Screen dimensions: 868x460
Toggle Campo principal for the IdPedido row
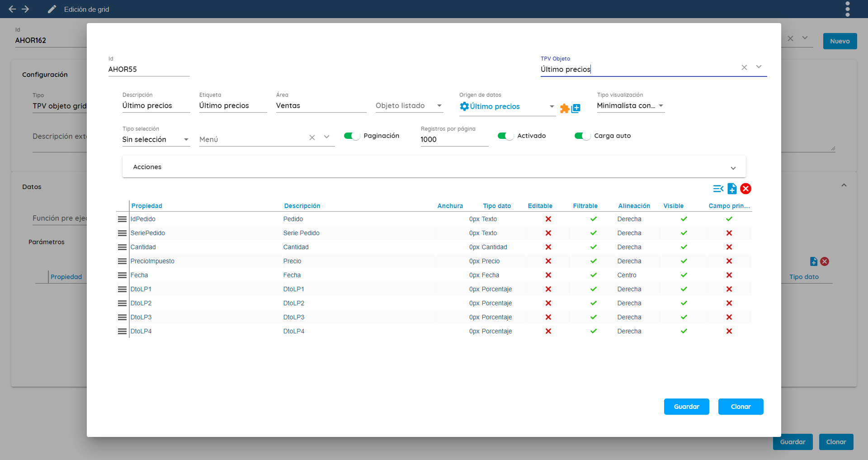click(729, 219)
